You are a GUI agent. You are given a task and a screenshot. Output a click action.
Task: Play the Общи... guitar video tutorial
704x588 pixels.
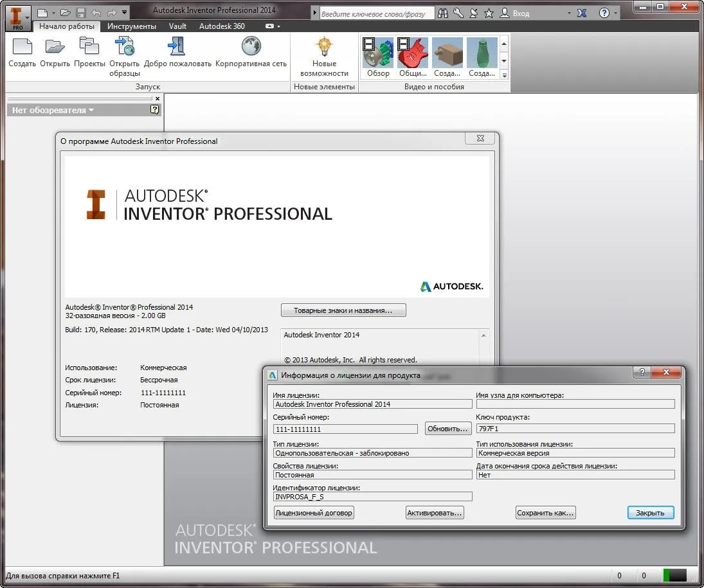point(413,57)
